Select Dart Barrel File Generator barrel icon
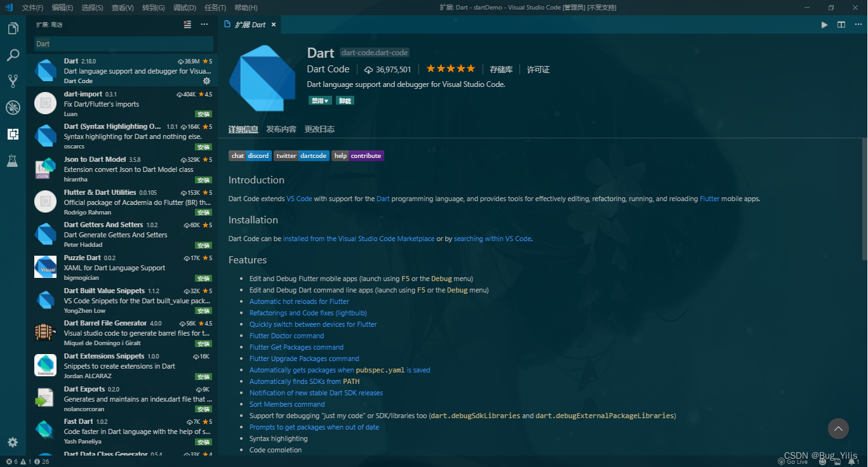 coord(45,332)
